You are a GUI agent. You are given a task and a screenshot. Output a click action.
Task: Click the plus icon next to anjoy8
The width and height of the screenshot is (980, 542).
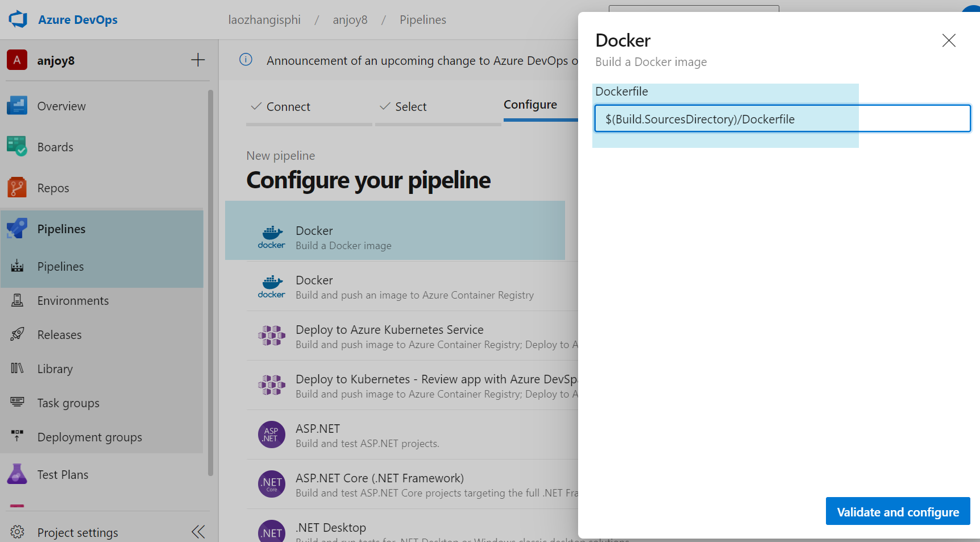coord(198,60)
